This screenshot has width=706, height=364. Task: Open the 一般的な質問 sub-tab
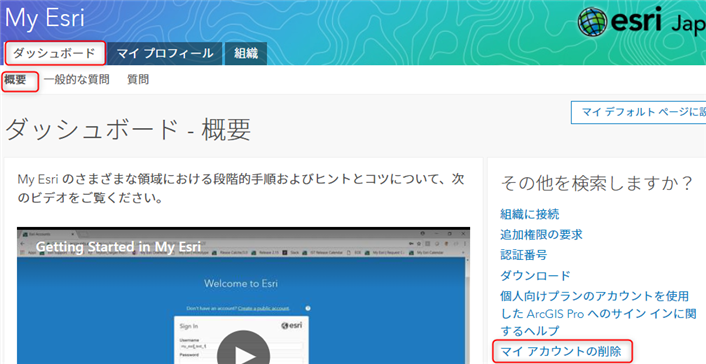point(77,80)
